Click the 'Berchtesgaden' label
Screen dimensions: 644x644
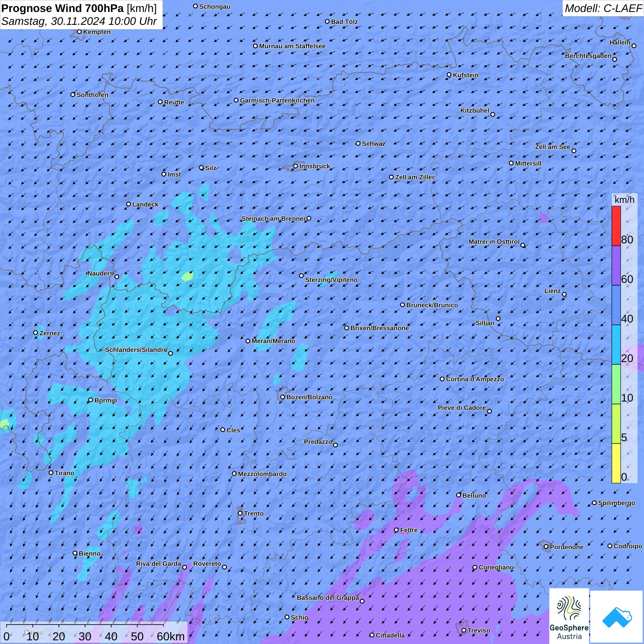click(588, 56)
